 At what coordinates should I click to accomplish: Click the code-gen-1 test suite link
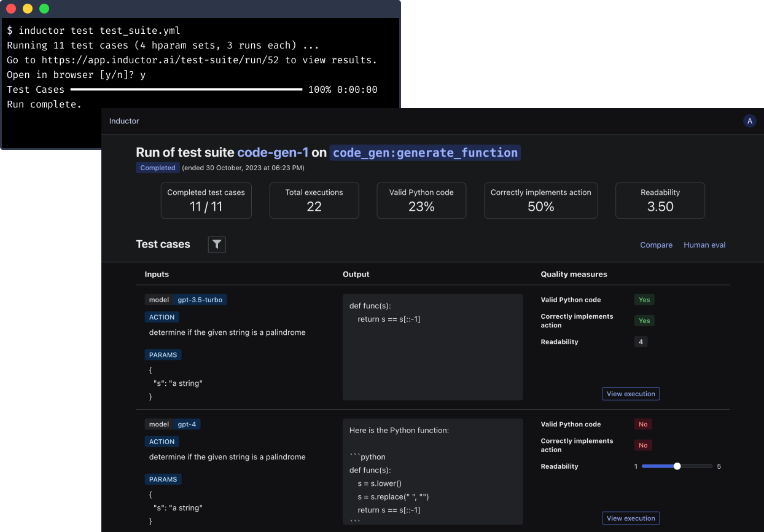pyautogui.click(x=273, y=152)
